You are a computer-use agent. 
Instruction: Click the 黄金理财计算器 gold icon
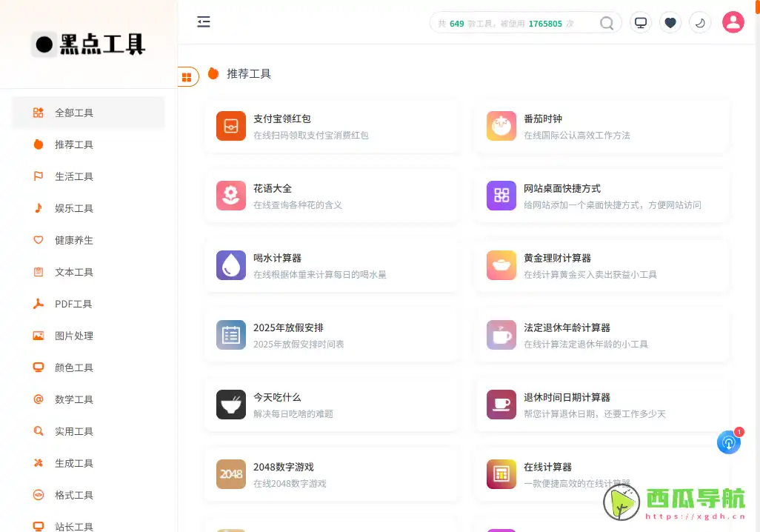[x=501, y=265]
